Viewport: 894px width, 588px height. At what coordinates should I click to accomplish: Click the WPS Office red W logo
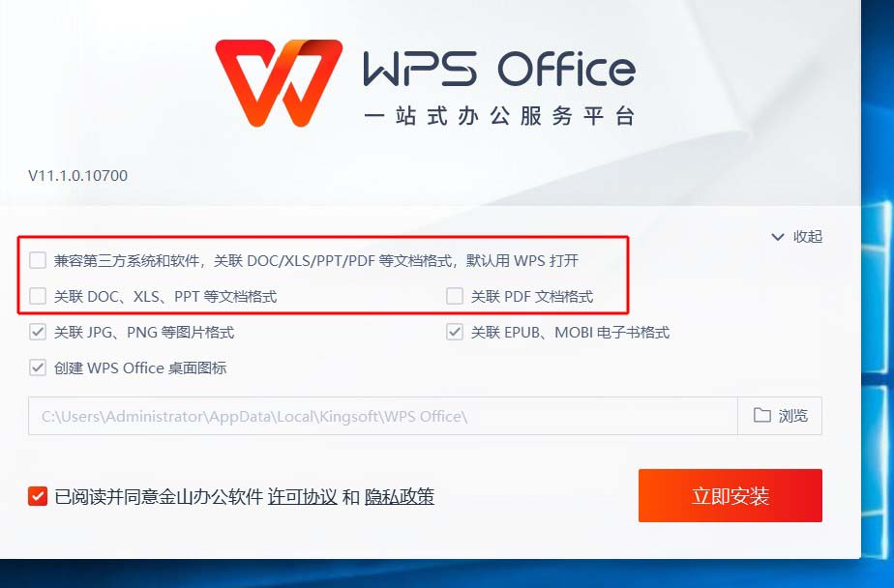pyautogui.click(x=279, y=82)
